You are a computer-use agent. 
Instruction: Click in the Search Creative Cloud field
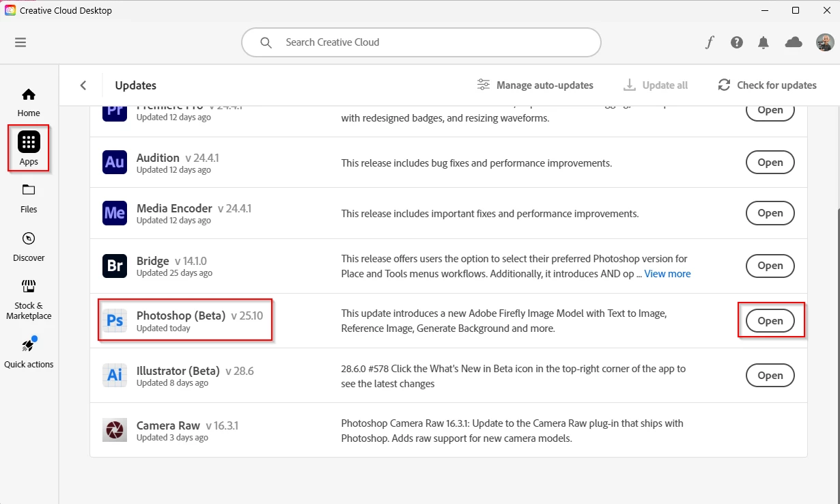pyautogui.click(x=421, y=42)
